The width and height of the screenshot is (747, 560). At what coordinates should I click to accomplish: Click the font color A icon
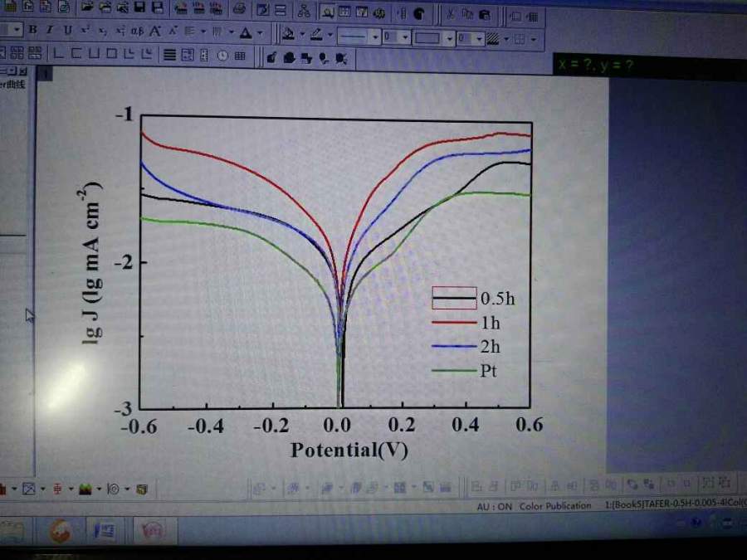(246, 33)
